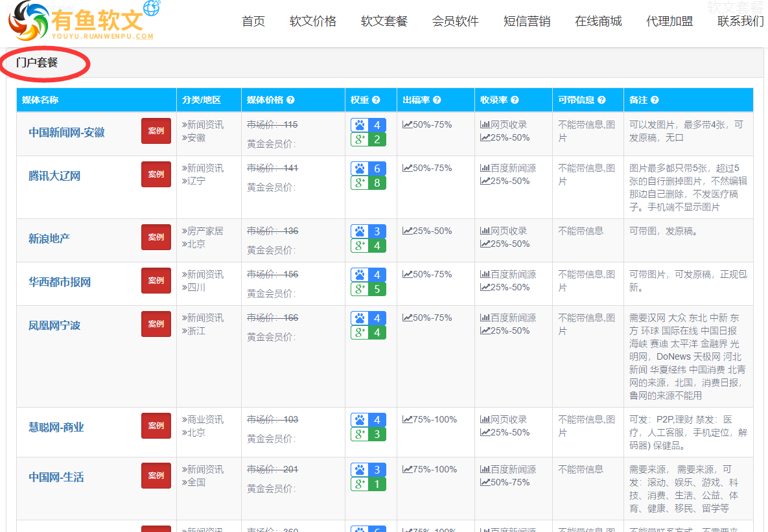
Task: Click 市场价: 115 price text
Action: coord(272,125)
